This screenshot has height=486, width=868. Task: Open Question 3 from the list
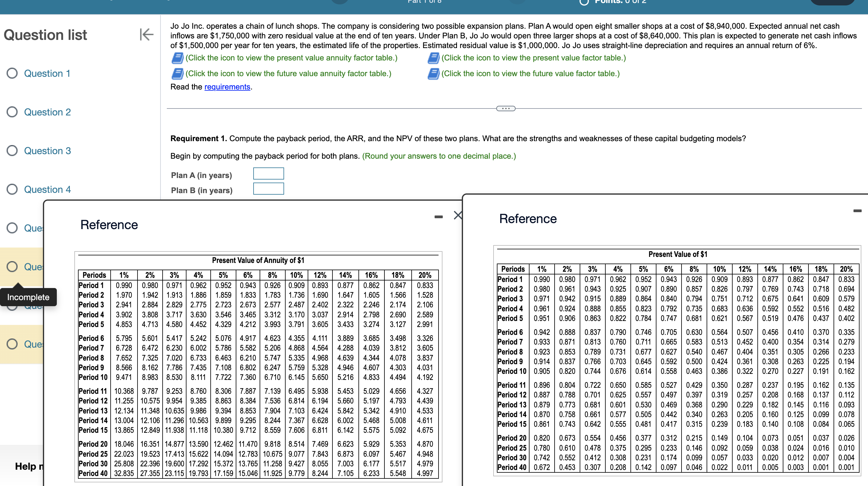click(47, 151)
